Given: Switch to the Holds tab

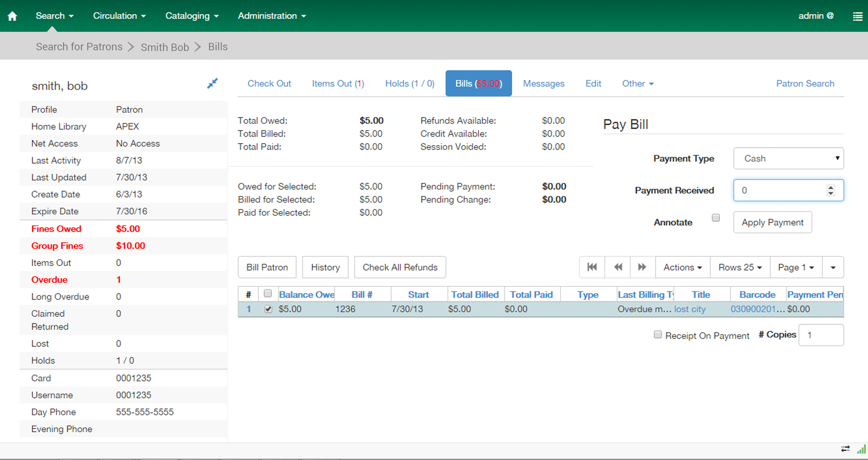Looking at the screenshot, I should [x=410, y=84].
